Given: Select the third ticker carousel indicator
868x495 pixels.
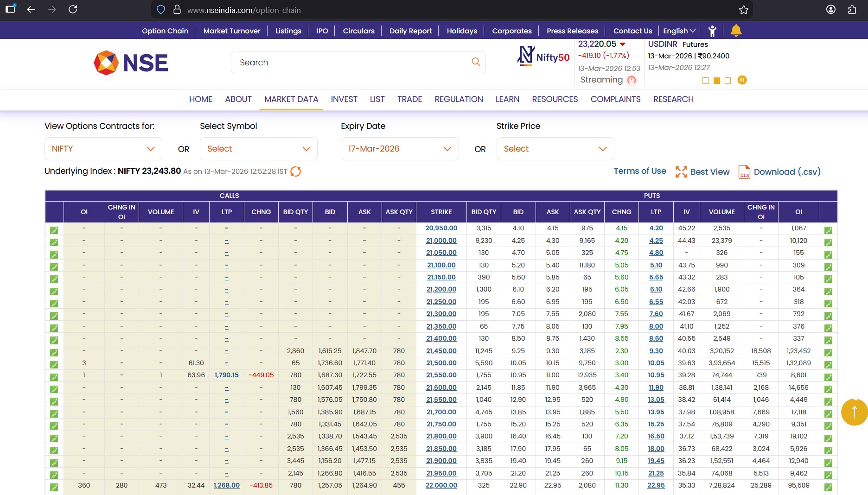Looking at the screenshot, I should [x=728, y=81].
